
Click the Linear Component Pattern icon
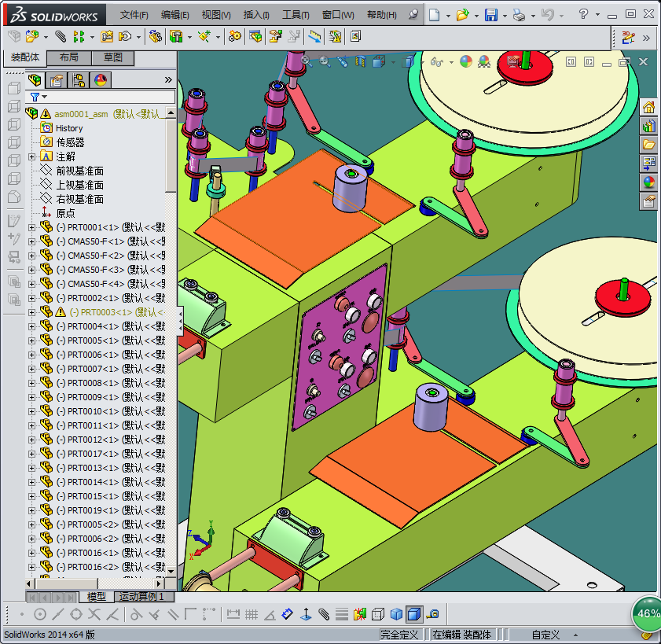tap(79, 37)
